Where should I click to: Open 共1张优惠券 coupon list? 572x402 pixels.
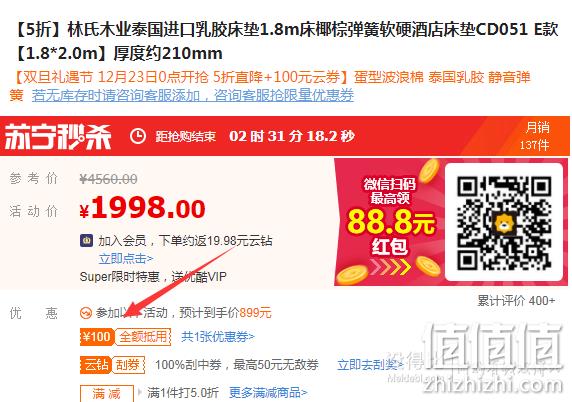click(x=218, y=336)
